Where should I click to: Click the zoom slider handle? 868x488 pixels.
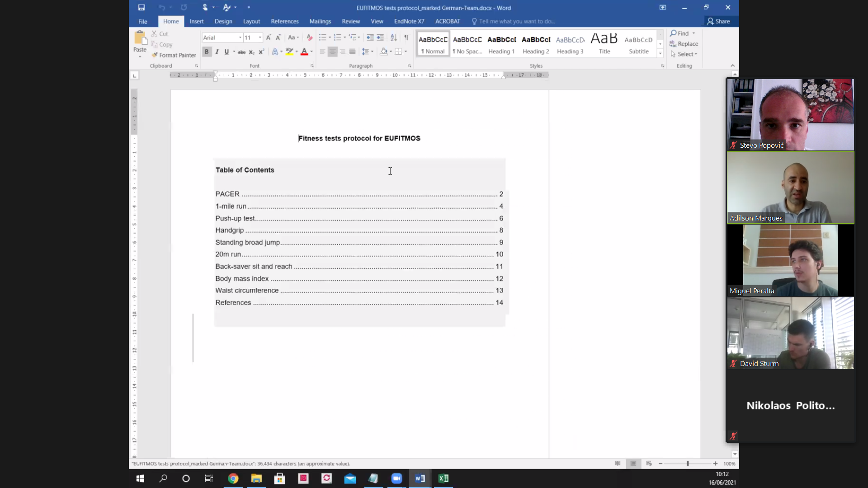coord(688,464)
